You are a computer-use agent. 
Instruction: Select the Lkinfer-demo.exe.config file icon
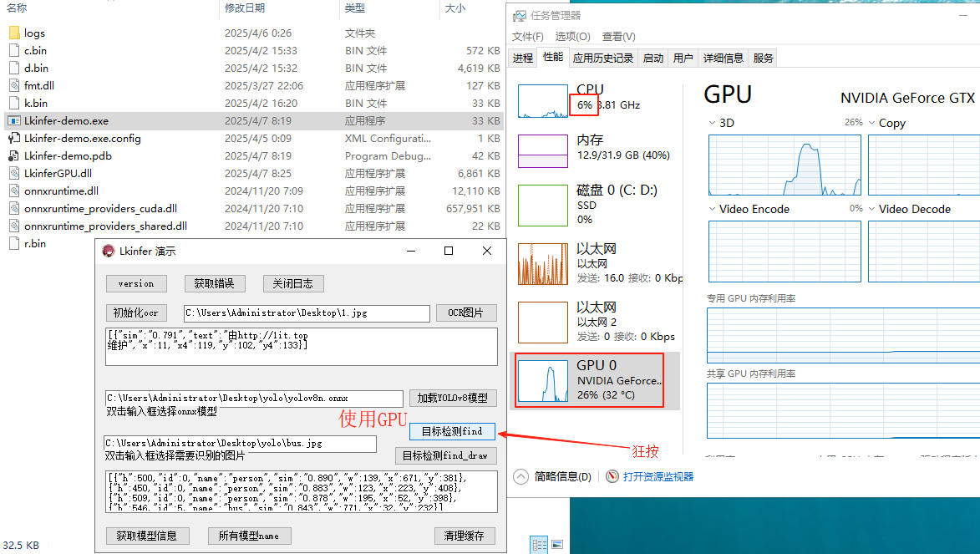click(14, 138)
